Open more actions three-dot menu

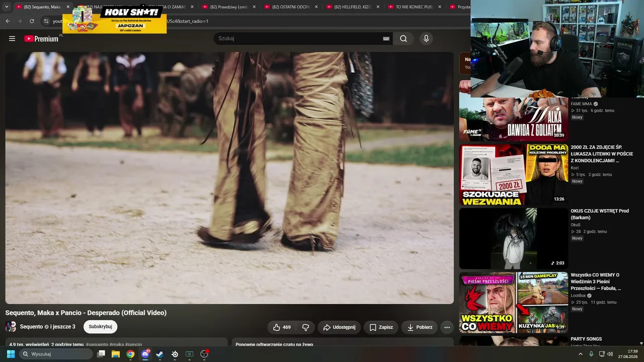click(447, 327)
